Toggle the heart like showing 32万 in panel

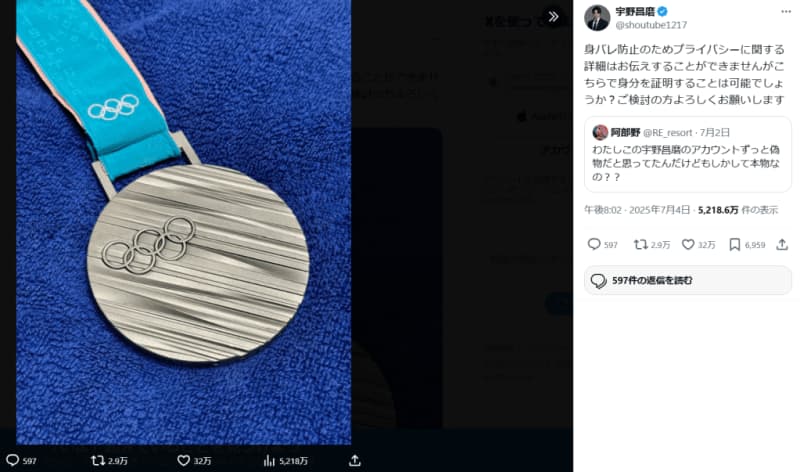(x=688, y=244)
